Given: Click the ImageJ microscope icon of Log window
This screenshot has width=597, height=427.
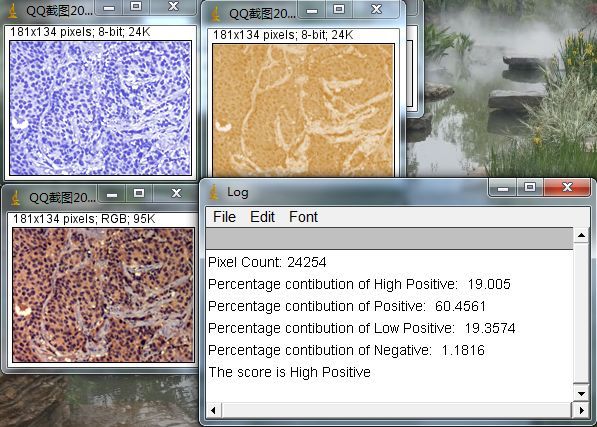Looking at the screenshot, I should point(214,192).
